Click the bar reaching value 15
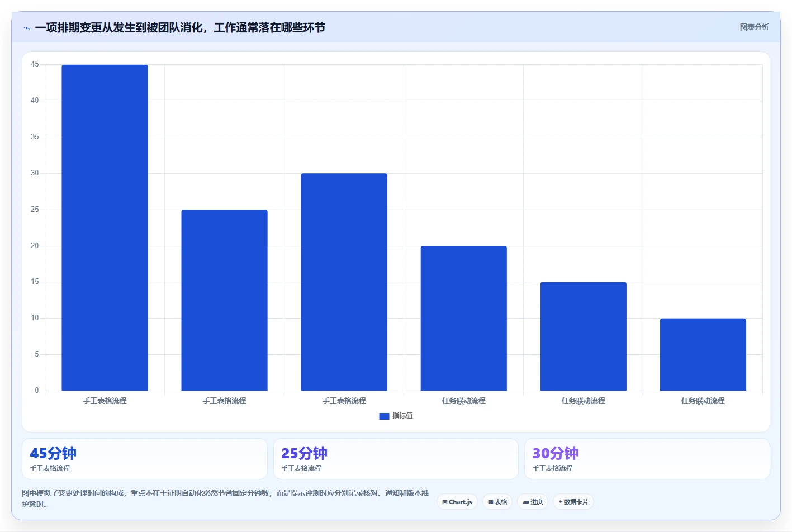The width and height of the screenshot is (792, 532). pyautogui.click(x=583, y=336)
